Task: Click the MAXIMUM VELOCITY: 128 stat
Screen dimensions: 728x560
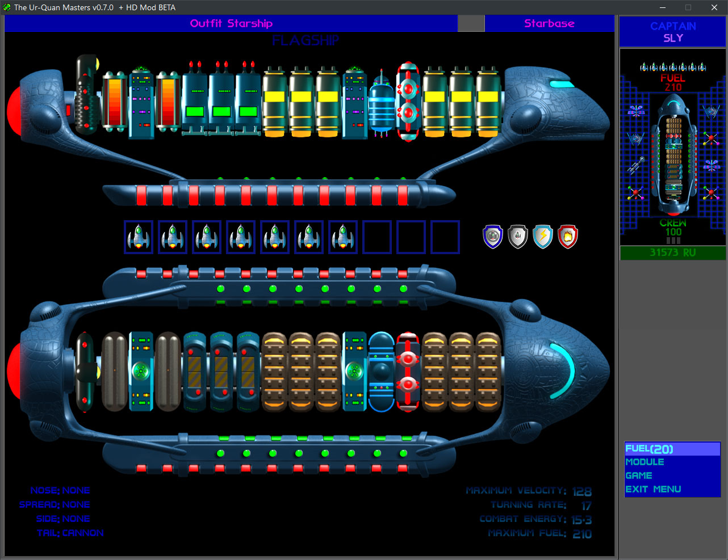Action: pos(529,491)
